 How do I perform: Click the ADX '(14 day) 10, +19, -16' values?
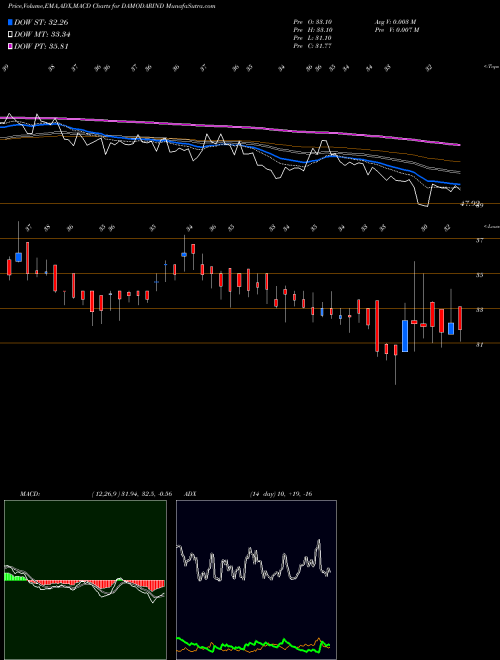point(281,494)
